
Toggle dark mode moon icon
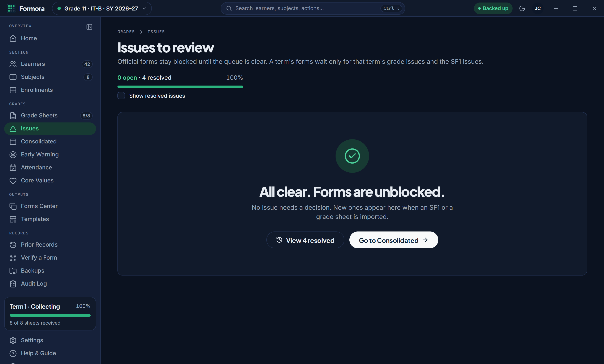click(522, 8)
